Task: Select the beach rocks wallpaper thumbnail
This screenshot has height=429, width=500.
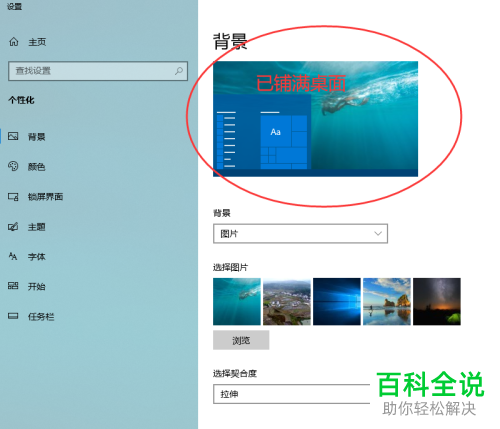Action: coord(387,301)
